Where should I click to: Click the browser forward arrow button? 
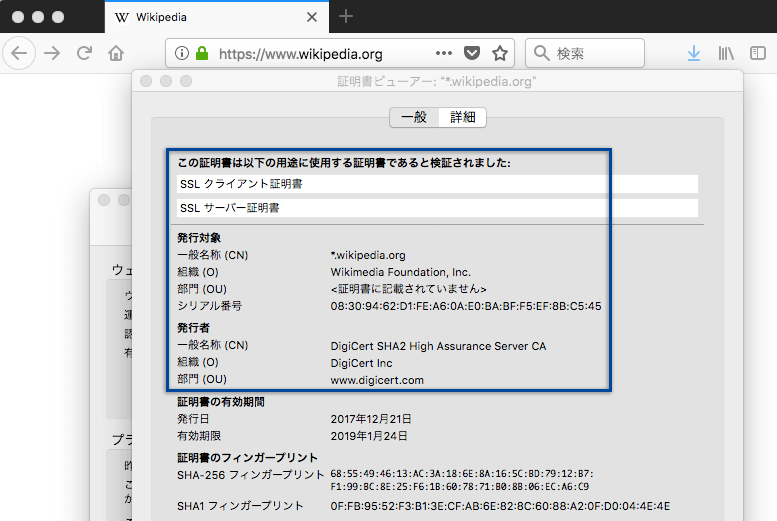(52, 53)
